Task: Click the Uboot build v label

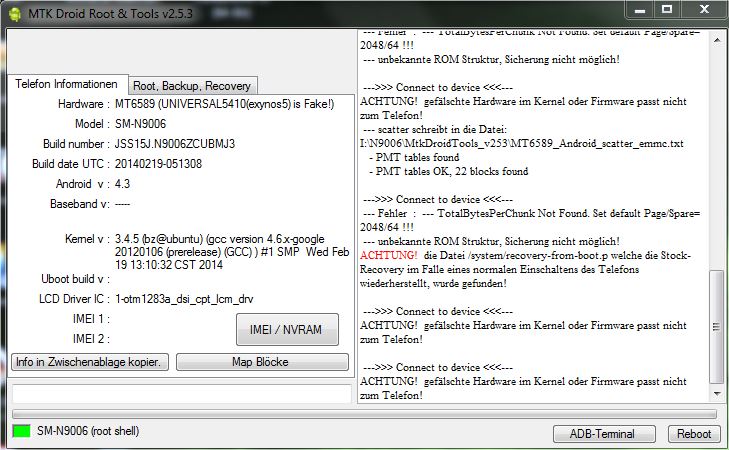Action: point(75,279)
